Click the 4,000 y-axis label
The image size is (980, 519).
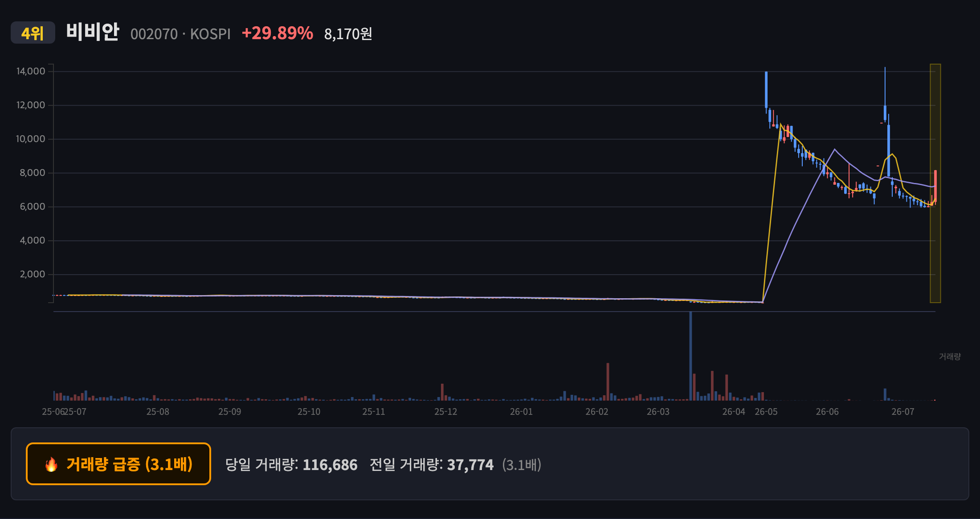click(x=33, y=240)
